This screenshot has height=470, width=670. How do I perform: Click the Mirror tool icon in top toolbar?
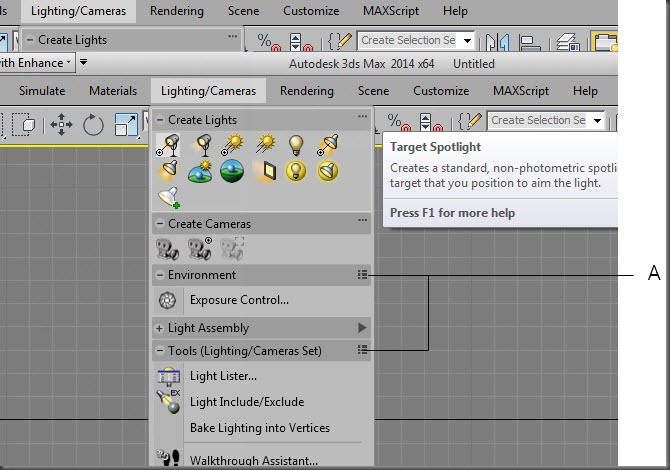(x=498, y=42)
